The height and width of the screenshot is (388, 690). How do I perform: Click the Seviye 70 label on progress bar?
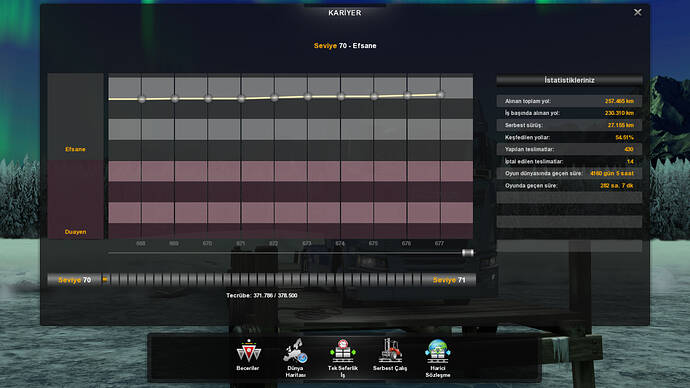74,280
